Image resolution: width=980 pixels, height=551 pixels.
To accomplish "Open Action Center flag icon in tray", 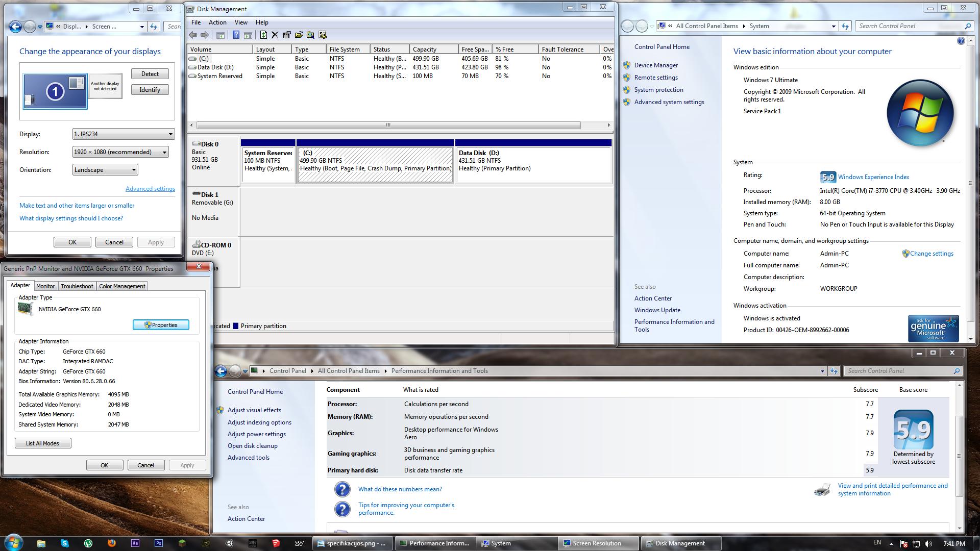I will [x=904, y=544].
